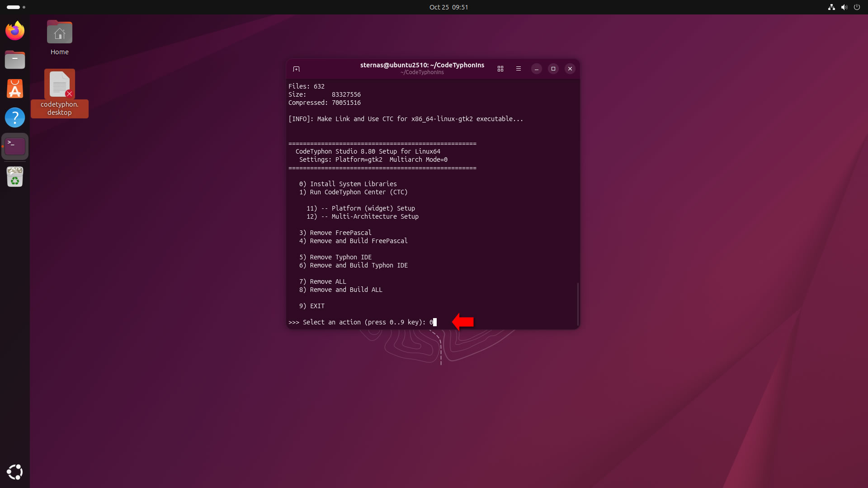The width and height of the screenshot is (868, 488).
Task: Launch Firefox from the dock
Action: point(15,31)
